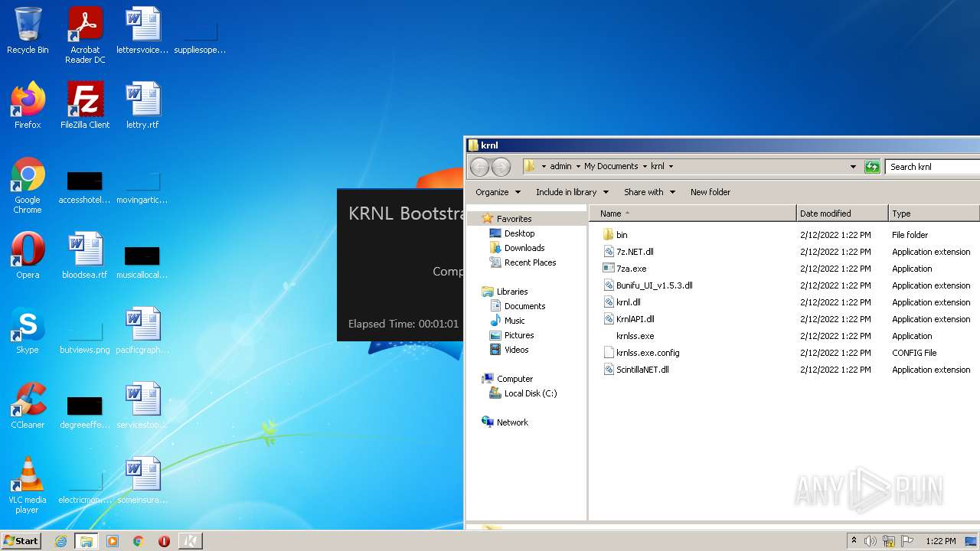Select krnlss.exe file

click(x=635, y=336)
